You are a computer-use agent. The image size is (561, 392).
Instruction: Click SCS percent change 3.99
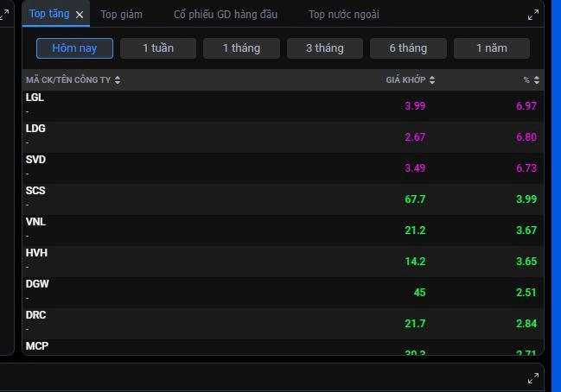click(526, 199)
